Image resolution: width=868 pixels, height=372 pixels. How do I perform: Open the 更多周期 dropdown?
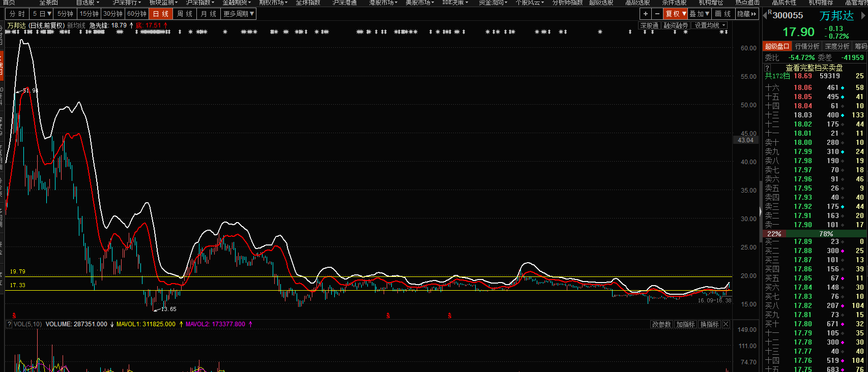[x=239, y=14]
